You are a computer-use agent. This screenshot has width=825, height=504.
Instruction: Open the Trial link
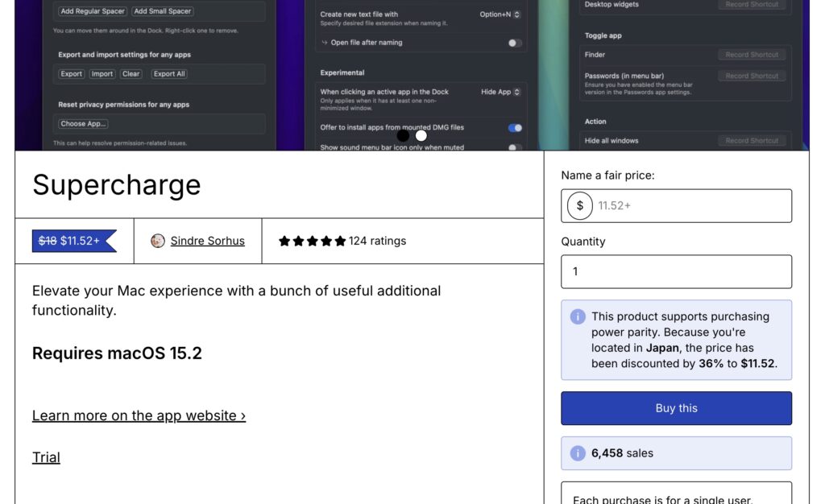46,457
